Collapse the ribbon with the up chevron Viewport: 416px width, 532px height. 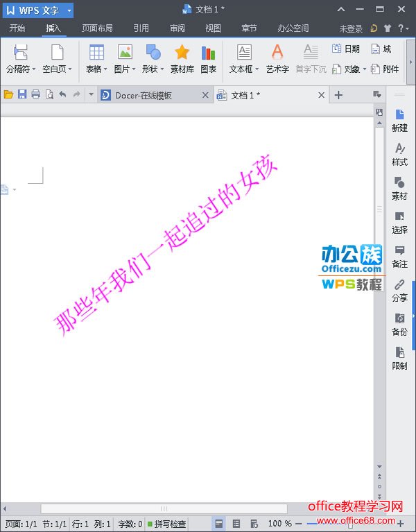tap(341, 9)
